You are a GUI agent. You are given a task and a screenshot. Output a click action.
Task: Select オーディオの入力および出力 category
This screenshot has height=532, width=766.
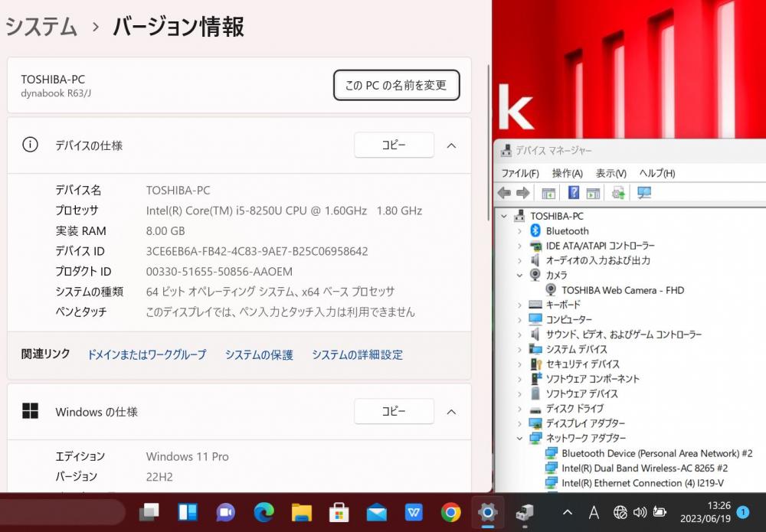[x=598, y=260]
